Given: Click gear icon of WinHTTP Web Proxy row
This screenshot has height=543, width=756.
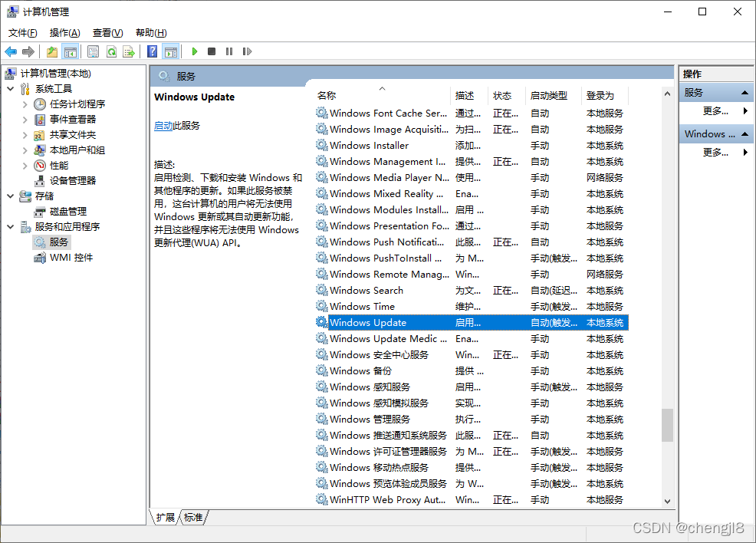Looking at the screenshot, I should [321, 499].
